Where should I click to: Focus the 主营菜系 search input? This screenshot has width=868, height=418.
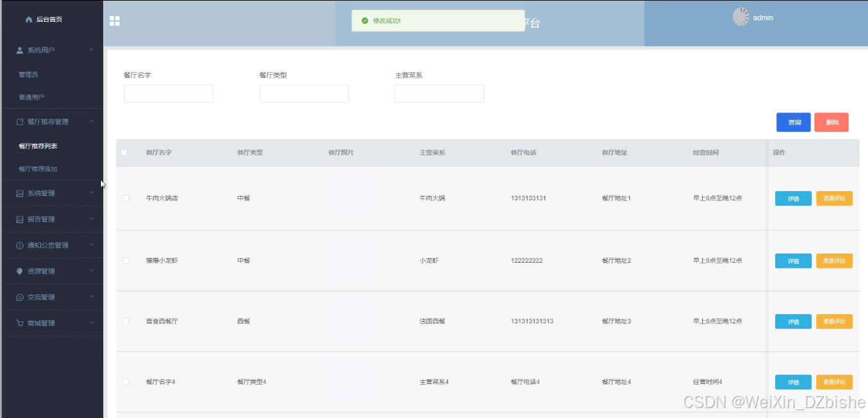(x=439, y=93)
